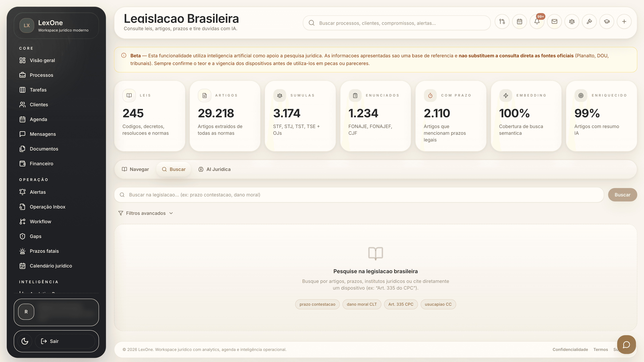Click the workflow branch icon in header
Screen dimensions: 644x362
pyautogui.click(x=502, y=22)
